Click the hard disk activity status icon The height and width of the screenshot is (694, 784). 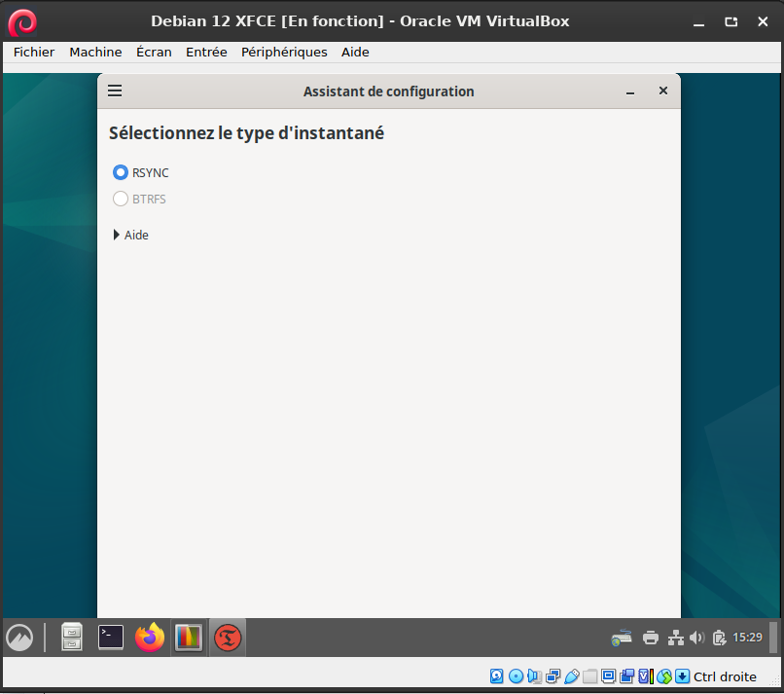(496, 676)
